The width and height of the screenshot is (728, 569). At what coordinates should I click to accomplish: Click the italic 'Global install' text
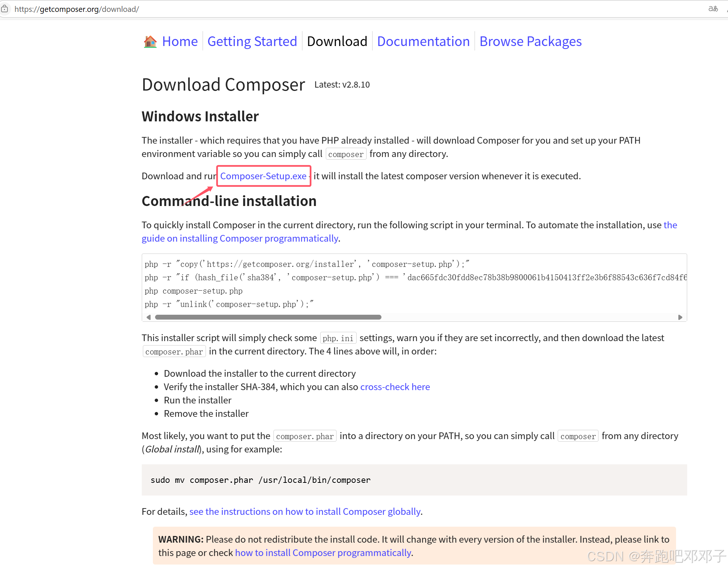[172, 449]
